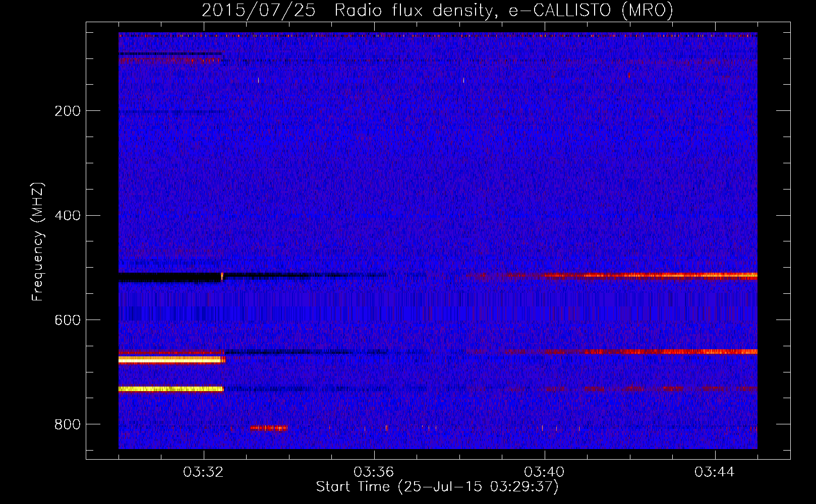
Task: Click the yellow emission band near 735 MHz
Action: click(x=170, y=389)
